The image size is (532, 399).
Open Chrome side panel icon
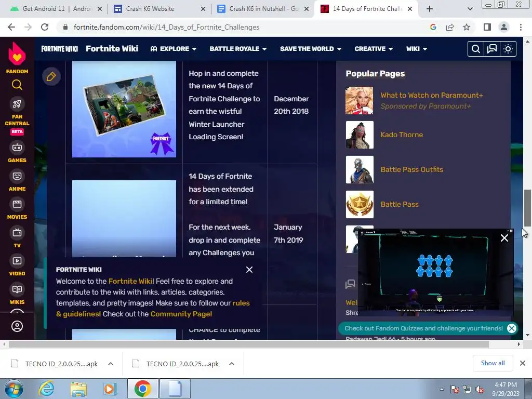tap(487, 27)
